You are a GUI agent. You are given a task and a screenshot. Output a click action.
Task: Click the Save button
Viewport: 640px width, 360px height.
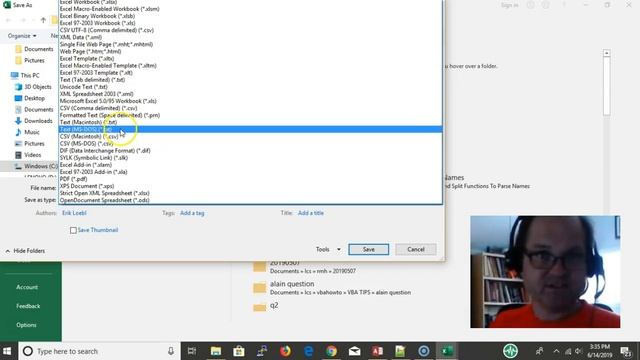[369, 249]
